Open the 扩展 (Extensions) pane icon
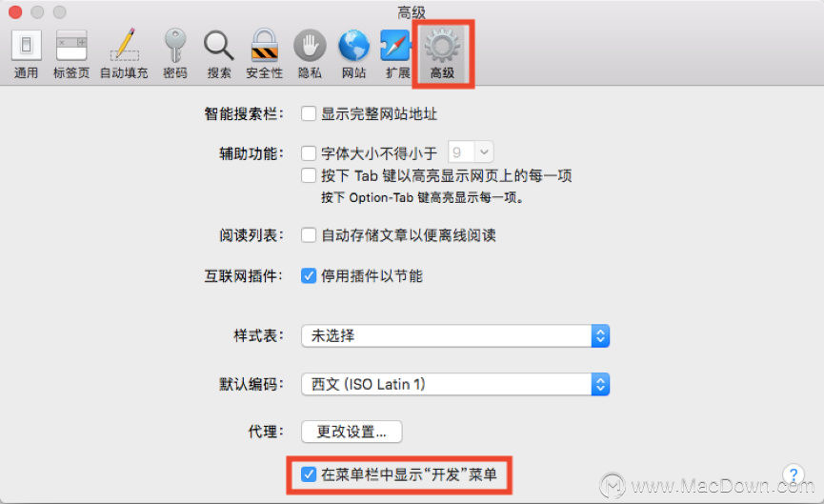The width and height of the screenshot is (824, 504). click(395, 45)
